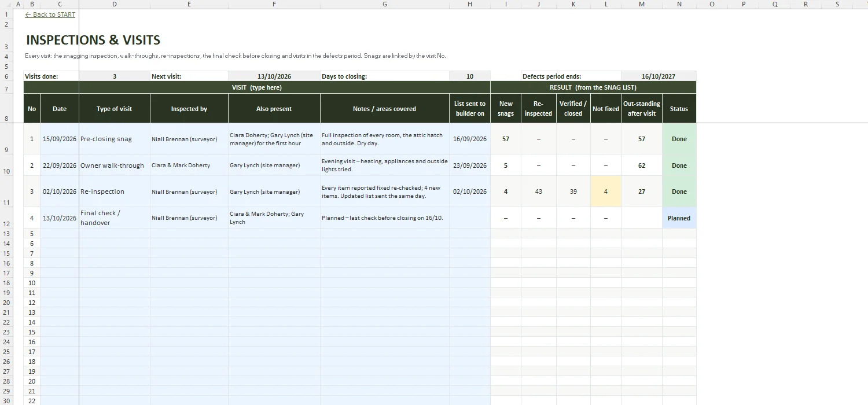Select the Final check / handover cell
868x405 pixels.
tap(115, 218)
